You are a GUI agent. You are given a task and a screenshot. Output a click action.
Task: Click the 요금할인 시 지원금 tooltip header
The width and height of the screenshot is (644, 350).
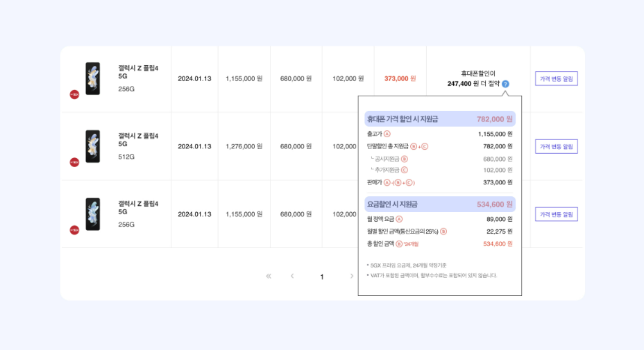pyautogui.click(x=392, y=204)
